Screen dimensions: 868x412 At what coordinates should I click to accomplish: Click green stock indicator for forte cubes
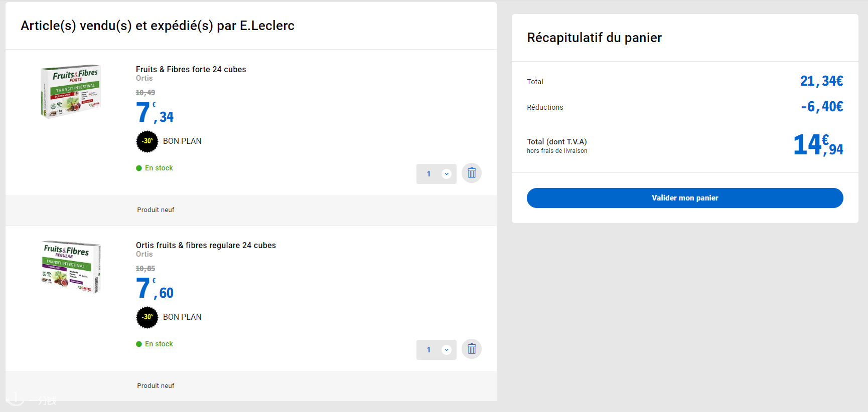click(139, 168)
